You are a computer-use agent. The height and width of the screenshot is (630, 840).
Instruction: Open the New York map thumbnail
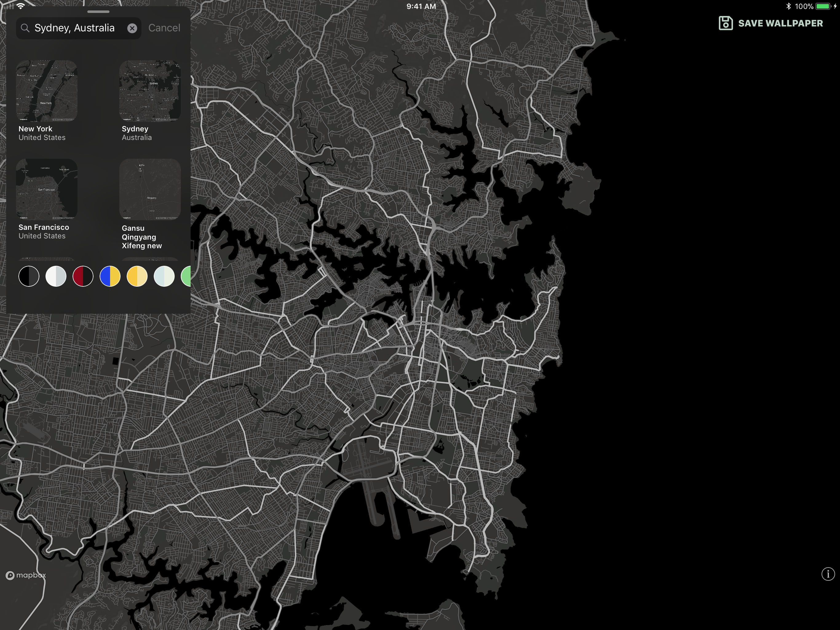coord(47,91)
